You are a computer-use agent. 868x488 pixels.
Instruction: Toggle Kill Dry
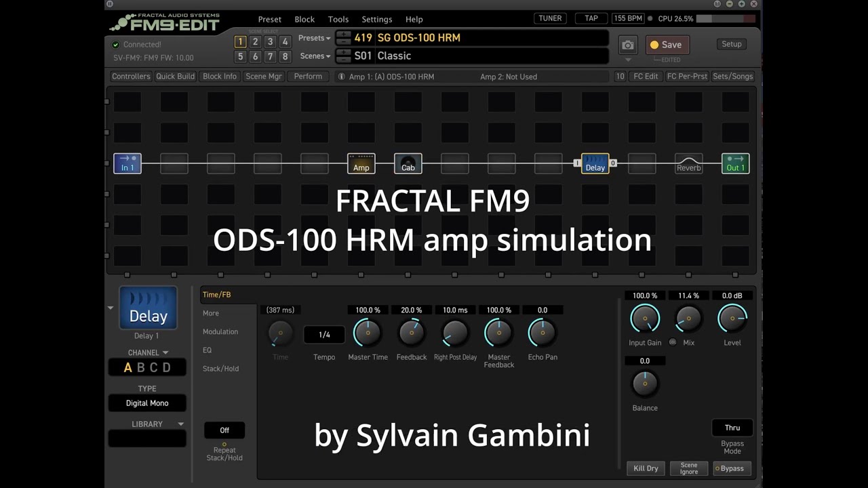click(646, 468)
